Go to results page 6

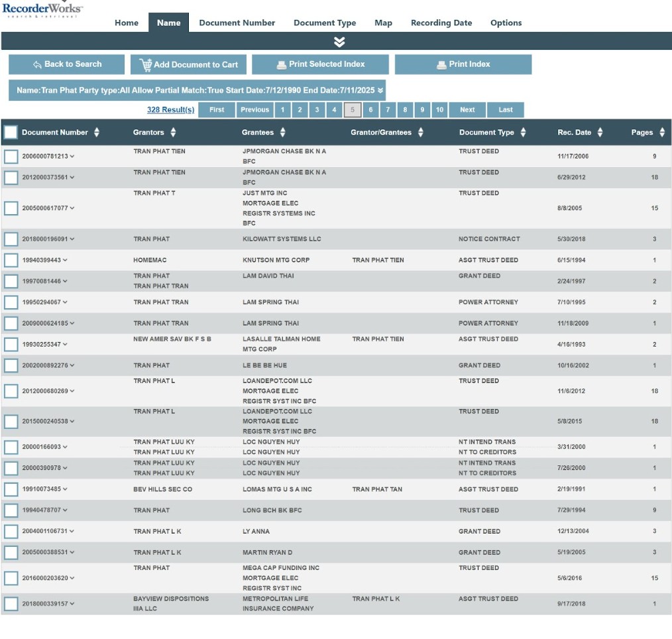click(x=370, y=110)
